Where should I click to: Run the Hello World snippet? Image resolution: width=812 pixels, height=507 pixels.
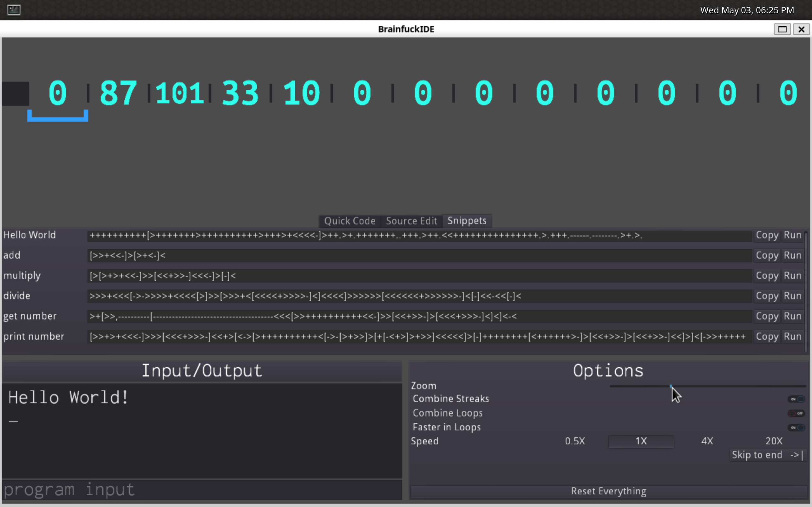click(792, 235)
